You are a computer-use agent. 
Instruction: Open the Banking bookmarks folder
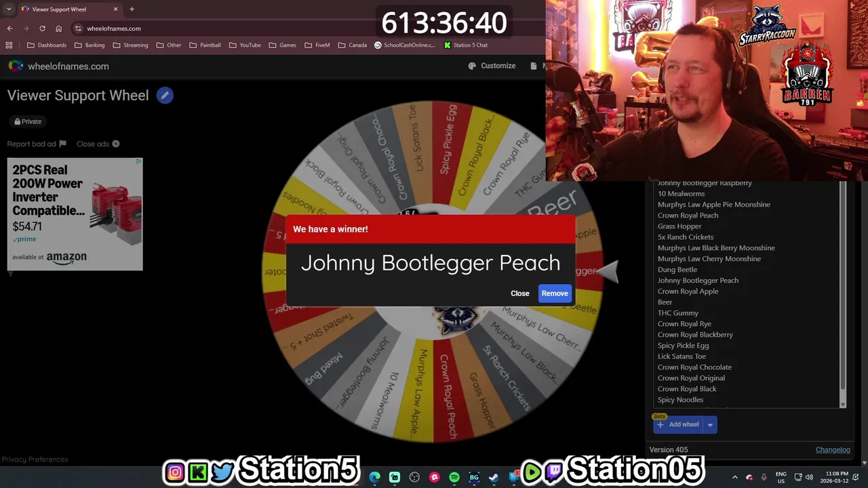pyautogui.click(x=90, y=45)
